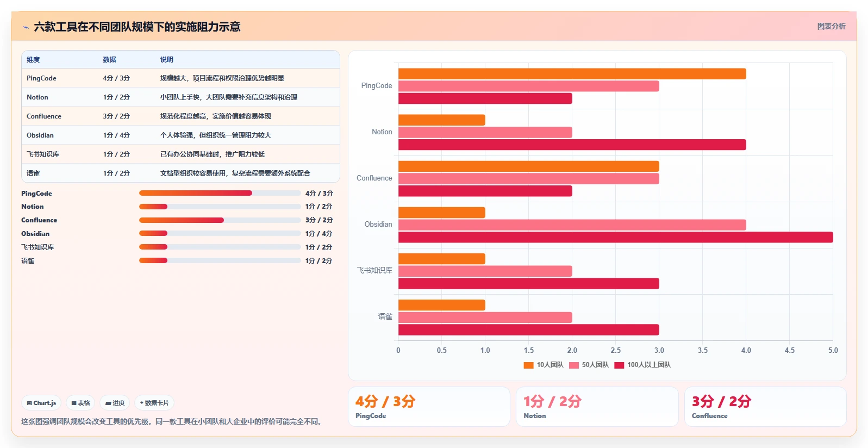Screen dimensions: 868x448
Task: Click 语雀's orange 10人团队 chart bar
Action: click(442, 305)
